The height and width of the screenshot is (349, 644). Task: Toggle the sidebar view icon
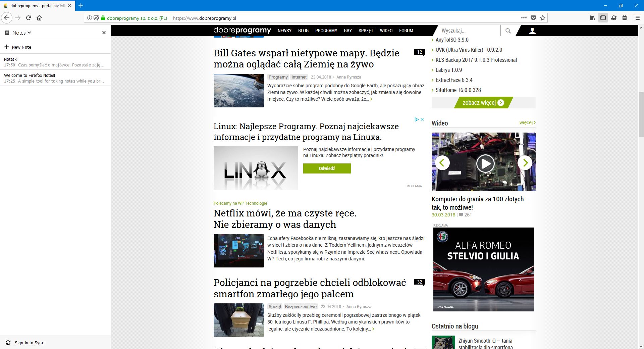(603, 18)
